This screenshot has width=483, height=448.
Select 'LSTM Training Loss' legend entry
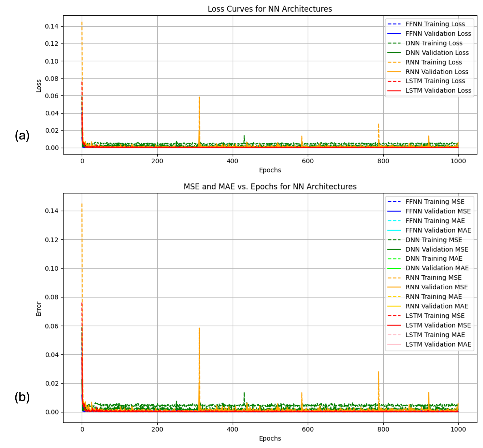426,81
